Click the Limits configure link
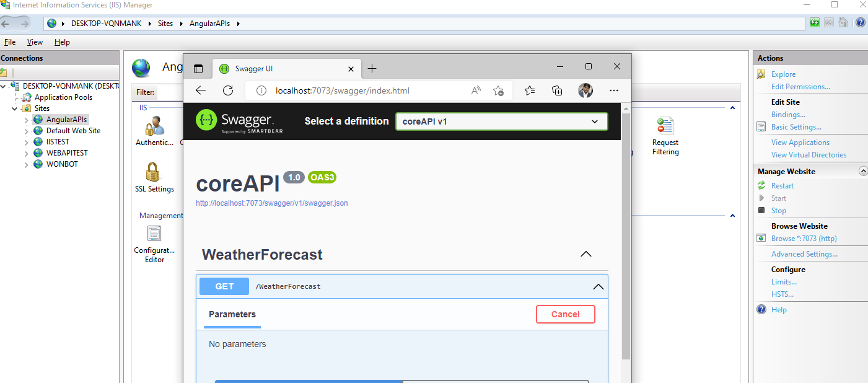Viewport: 868px width, 383px height. (x=784, y=282)
